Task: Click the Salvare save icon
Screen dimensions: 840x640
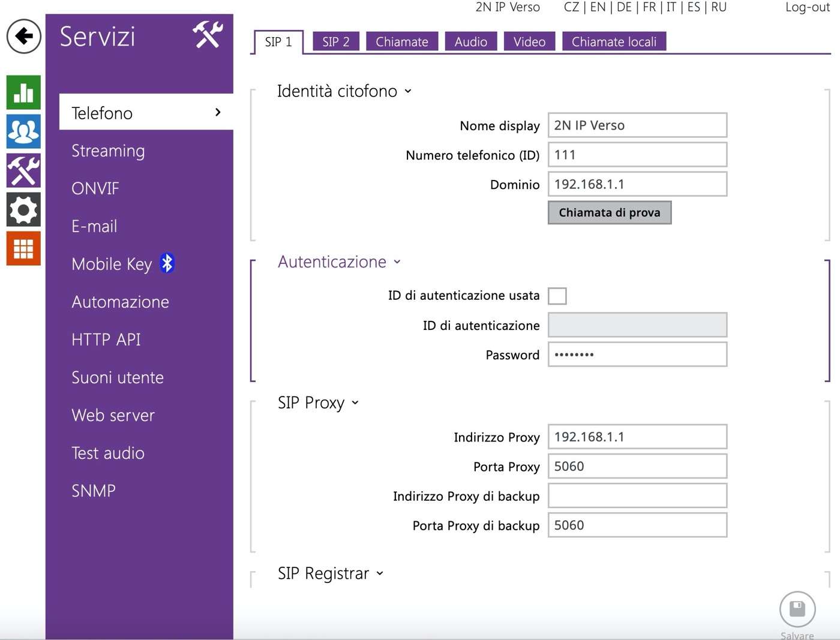Action: coord(797,609)
